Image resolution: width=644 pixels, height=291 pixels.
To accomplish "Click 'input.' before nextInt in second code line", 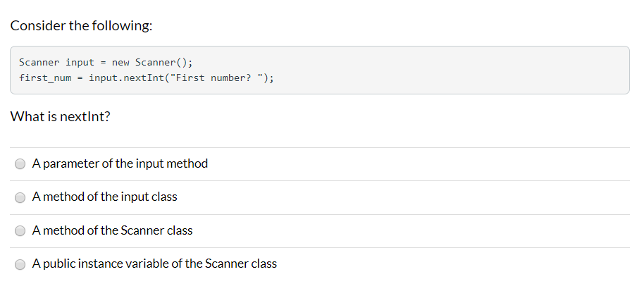I will point(106,78).
